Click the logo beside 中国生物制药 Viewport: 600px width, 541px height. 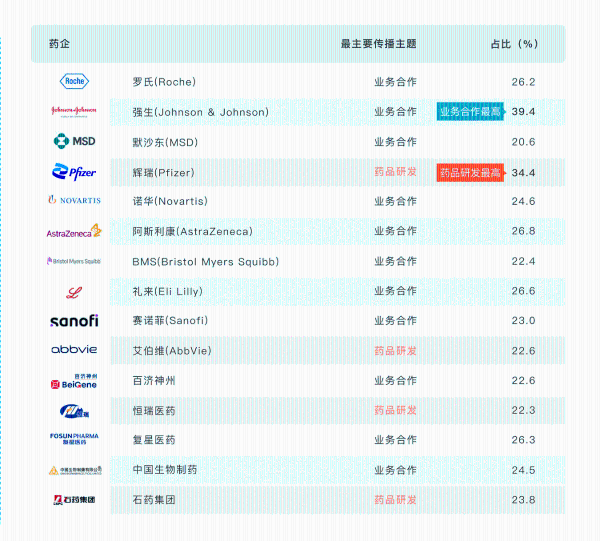[x=75, y=470]
